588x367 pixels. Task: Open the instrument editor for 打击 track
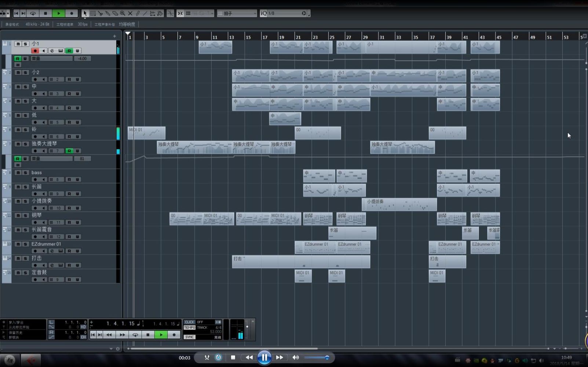coord(61,265)
